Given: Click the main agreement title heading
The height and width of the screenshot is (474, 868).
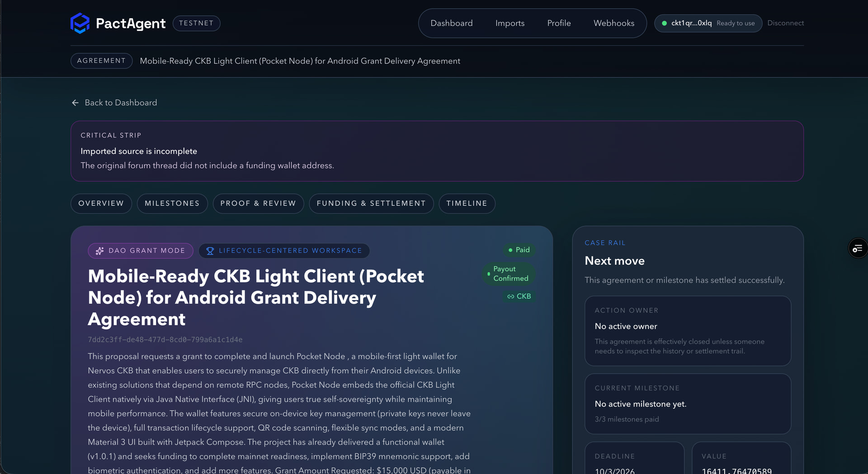Looking at the screenshot, I should [x=256, y=298].
